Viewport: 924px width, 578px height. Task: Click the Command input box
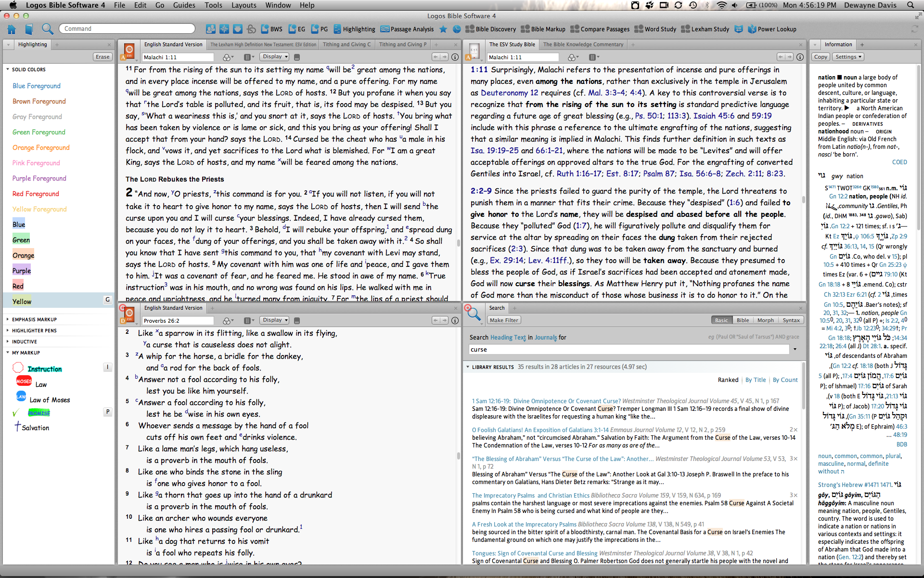[127, 29]
